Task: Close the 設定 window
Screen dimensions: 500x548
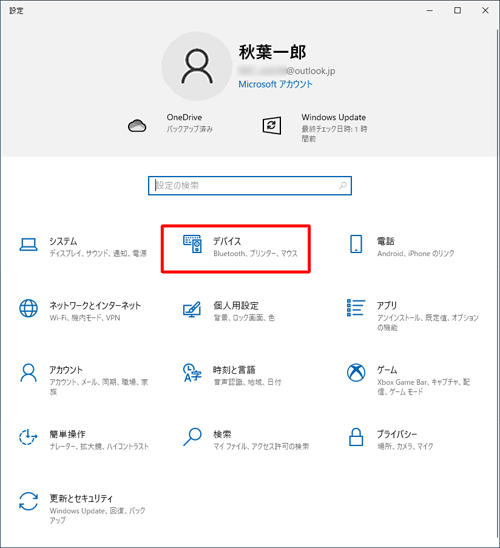Action: [x=485, y=10]
